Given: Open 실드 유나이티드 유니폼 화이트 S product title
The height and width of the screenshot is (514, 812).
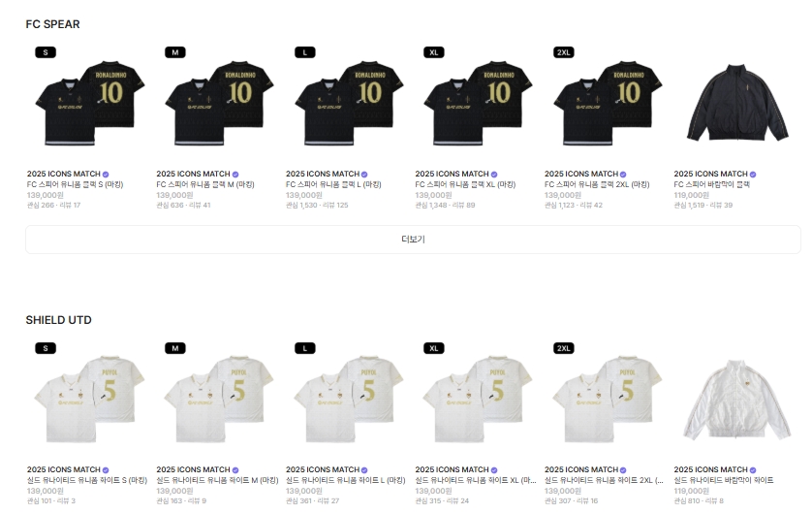Looking at the screenshot, I should click(x=87, y=480).
